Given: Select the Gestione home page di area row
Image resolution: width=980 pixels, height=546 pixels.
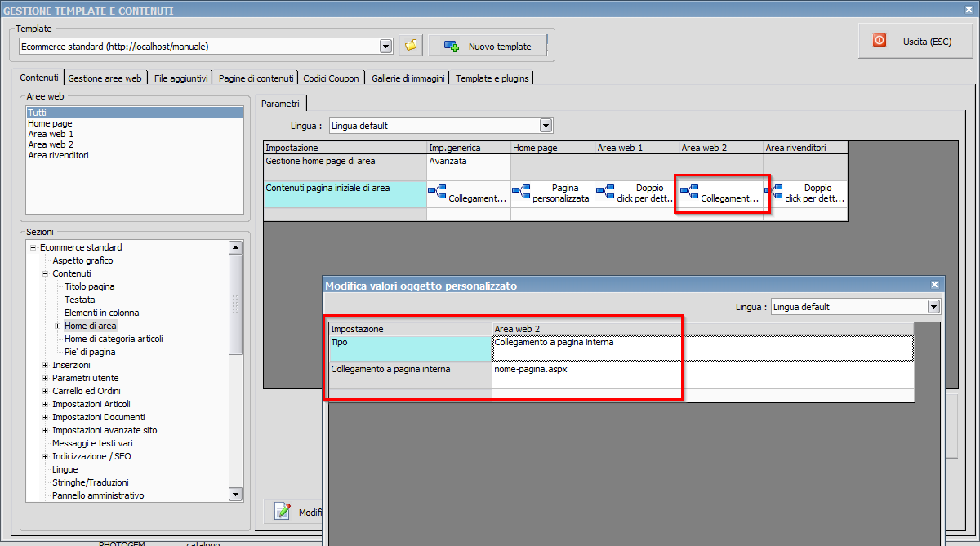Looking at the screenshot, I should pos(345,167).
